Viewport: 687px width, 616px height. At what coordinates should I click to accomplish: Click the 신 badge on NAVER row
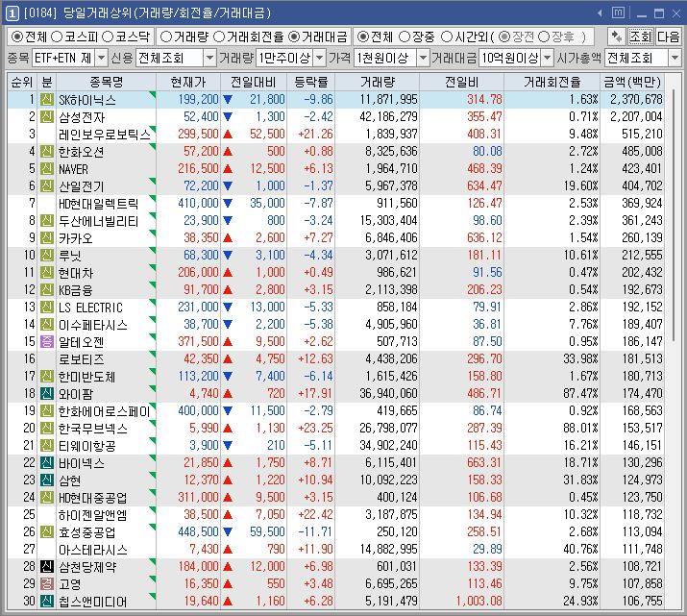pos(47,169)
